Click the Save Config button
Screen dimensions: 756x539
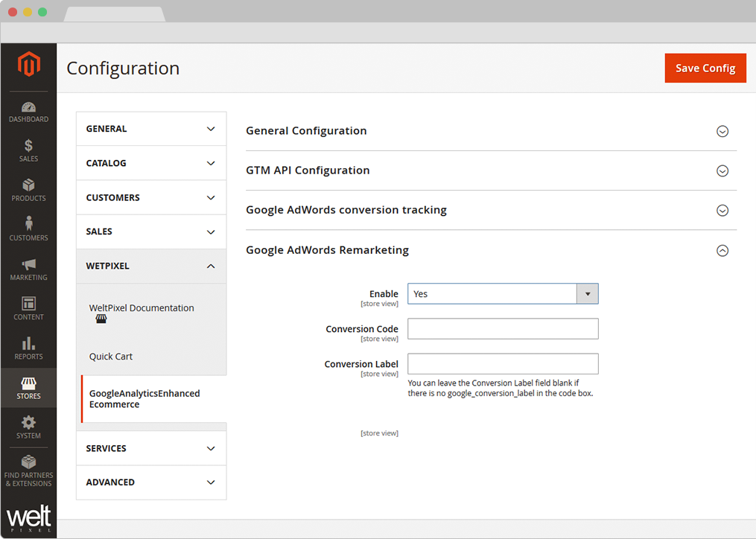705,68
